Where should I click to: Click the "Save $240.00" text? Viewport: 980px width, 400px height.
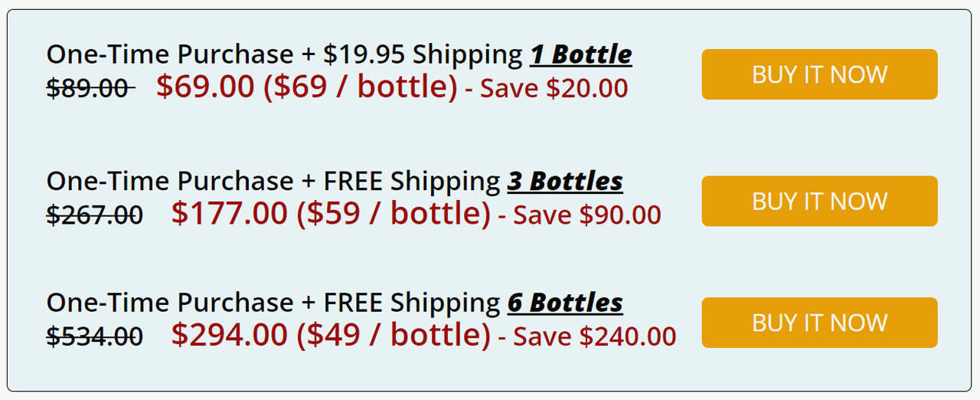click(595, 336)
